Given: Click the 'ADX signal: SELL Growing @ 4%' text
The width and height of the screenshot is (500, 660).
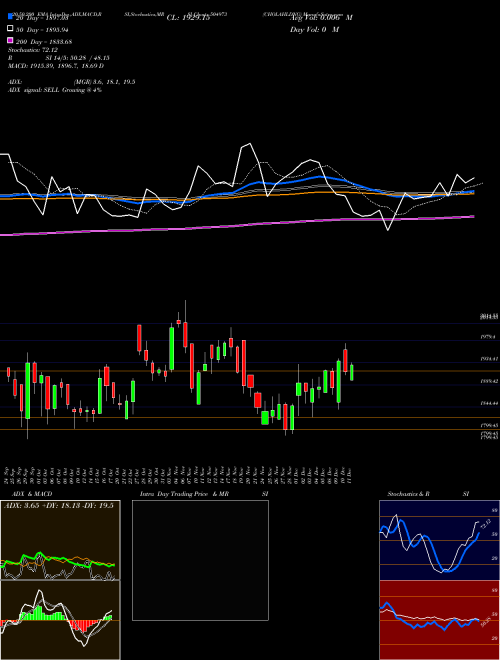Looking at the screenshot, I should tap(55, 90).
